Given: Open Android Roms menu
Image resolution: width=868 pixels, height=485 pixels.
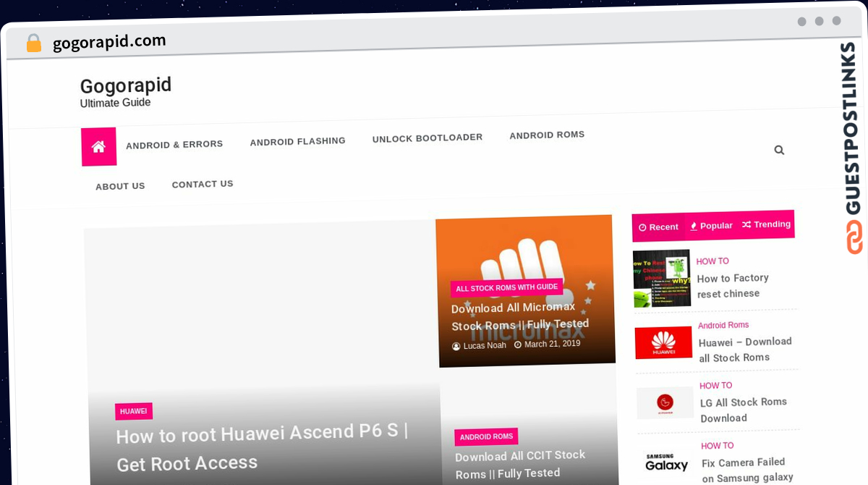Looking at the screenshot, I should [547, 135].
